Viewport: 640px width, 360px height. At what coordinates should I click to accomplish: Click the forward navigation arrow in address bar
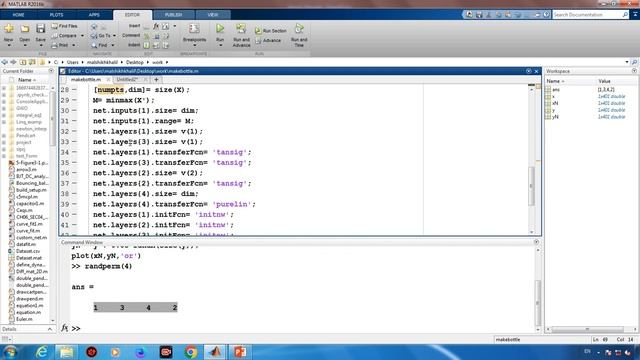[x=13, y=62]
